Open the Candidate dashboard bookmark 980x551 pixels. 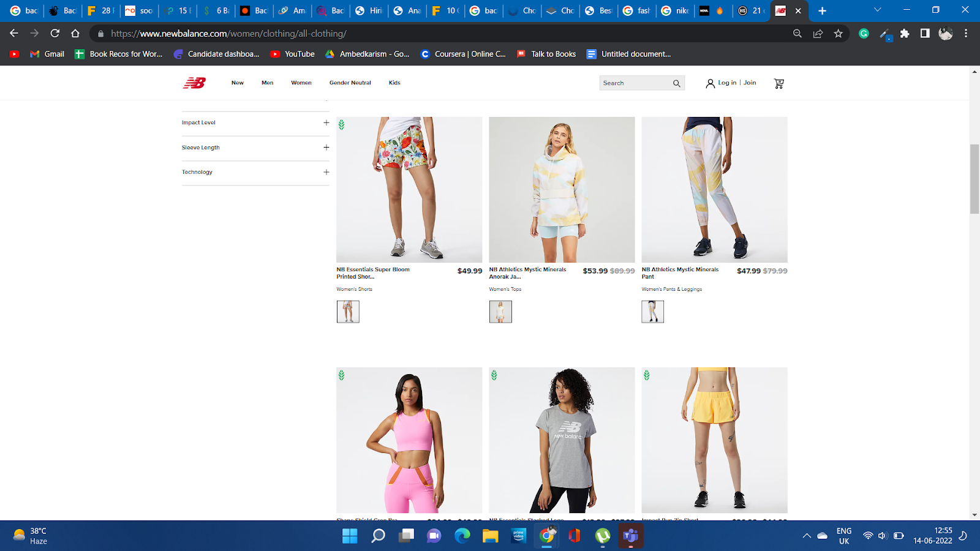click(x=217, y=54)
